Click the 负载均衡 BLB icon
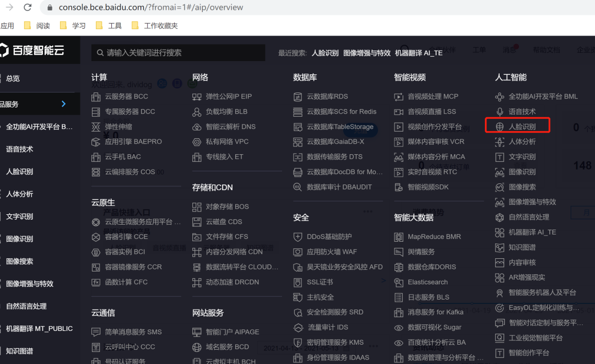The height and width of the screenshot is (364, 595). tap(197, 112)
